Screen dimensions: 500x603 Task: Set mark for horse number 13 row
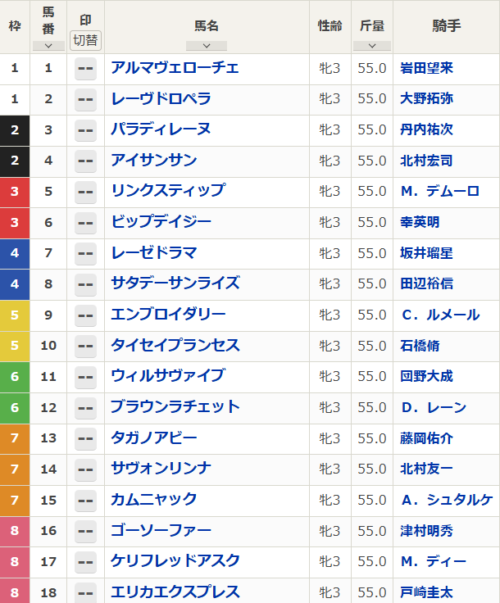click(85, 438)
